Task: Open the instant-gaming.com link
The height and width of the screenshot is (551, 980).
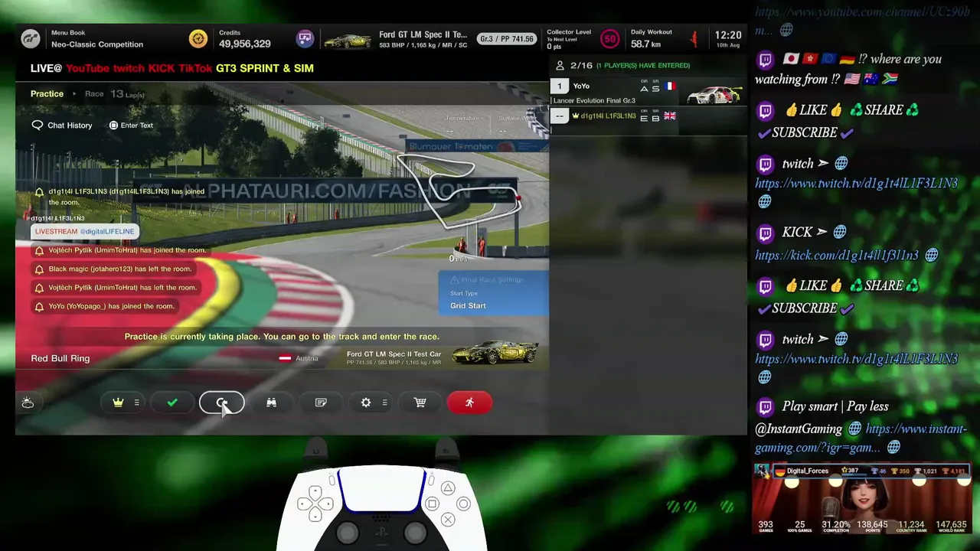Action: coord(861,438)
